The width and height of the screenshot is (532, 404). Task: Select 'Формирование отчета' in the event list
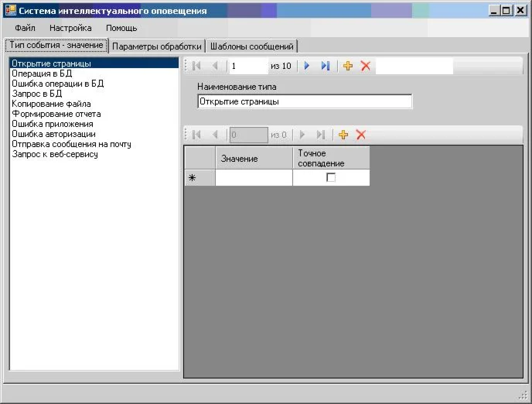(56, 114)
